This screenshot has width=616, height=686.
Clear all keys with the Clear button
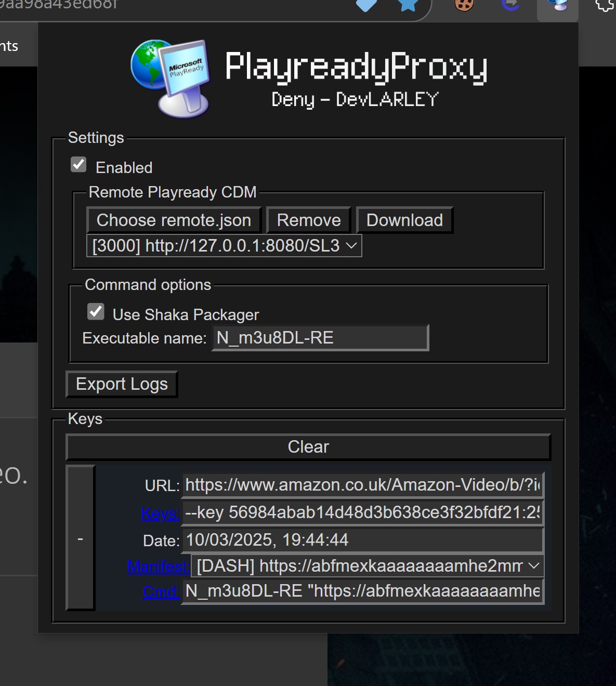coord(308,447)
